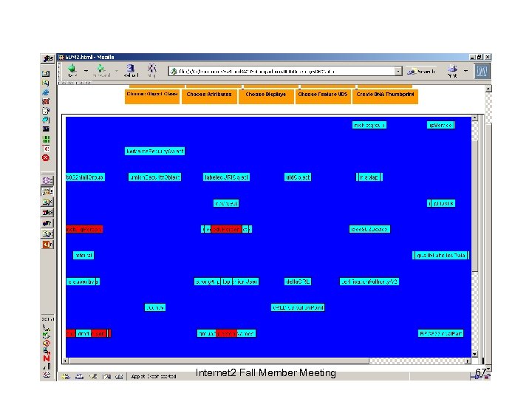Click the green grid icon in left sidebar

pos(46,139)
